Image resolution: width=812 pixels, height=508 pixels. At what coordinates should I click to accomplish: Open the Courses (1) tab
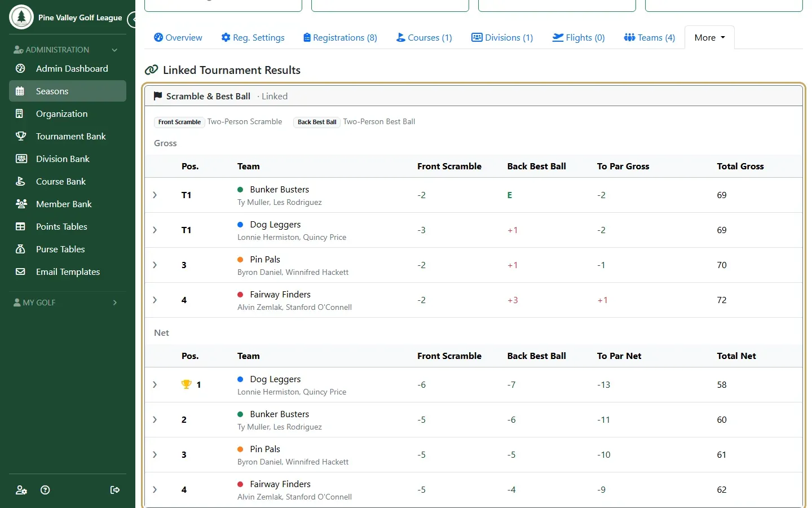pos(424,37)
